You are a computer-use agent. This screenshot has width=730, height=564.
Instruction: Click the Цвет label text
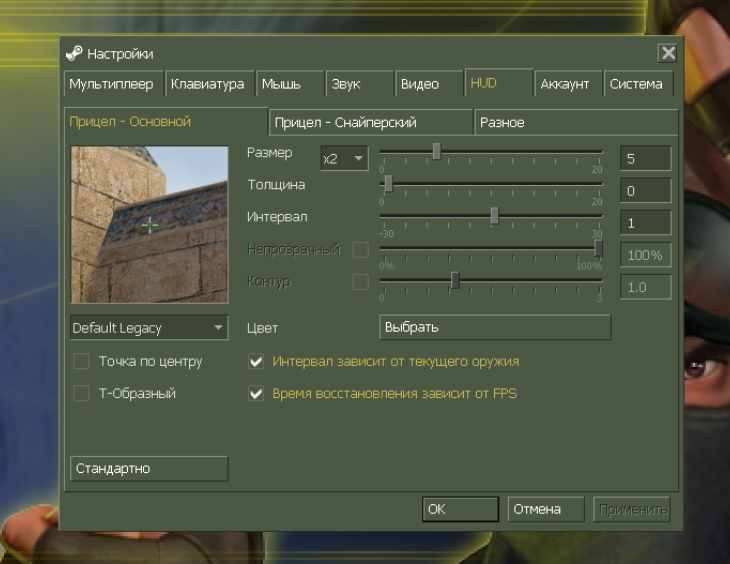[262, 328]
